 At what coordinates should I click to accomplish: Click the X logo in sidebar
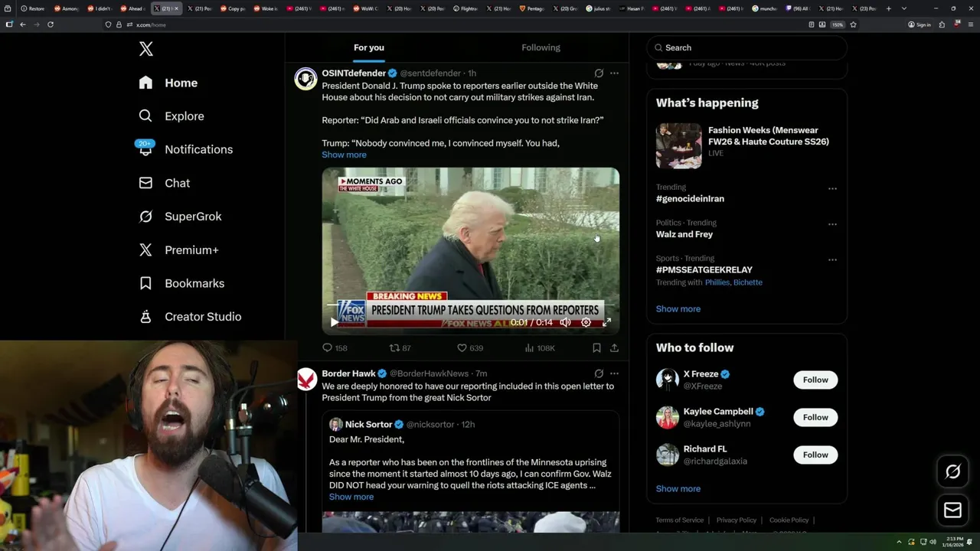coord(146,49)
